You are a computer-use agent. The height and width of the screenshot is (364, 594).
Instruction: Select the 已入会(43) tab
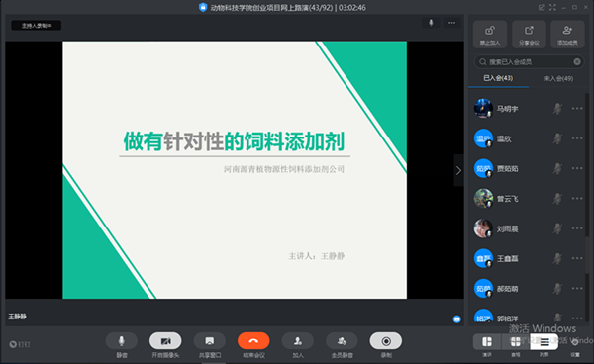point(498,78)
